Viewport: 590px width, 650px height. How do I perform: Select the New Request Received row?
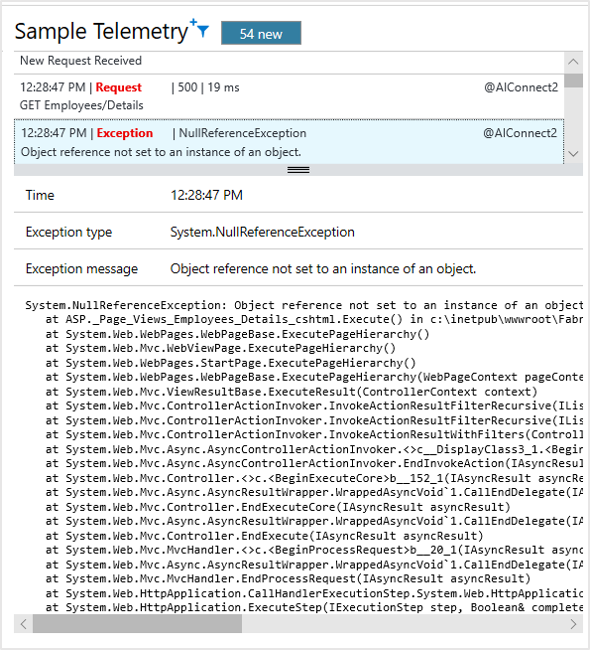coord(289,61)
